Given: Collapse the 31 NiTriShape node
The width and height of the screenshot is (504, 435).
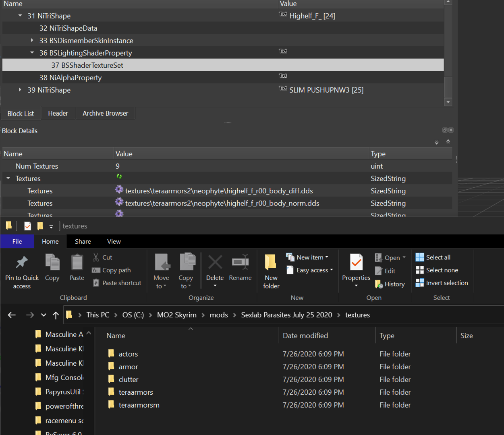Looking at the screenshot, I should pos(20,16).
